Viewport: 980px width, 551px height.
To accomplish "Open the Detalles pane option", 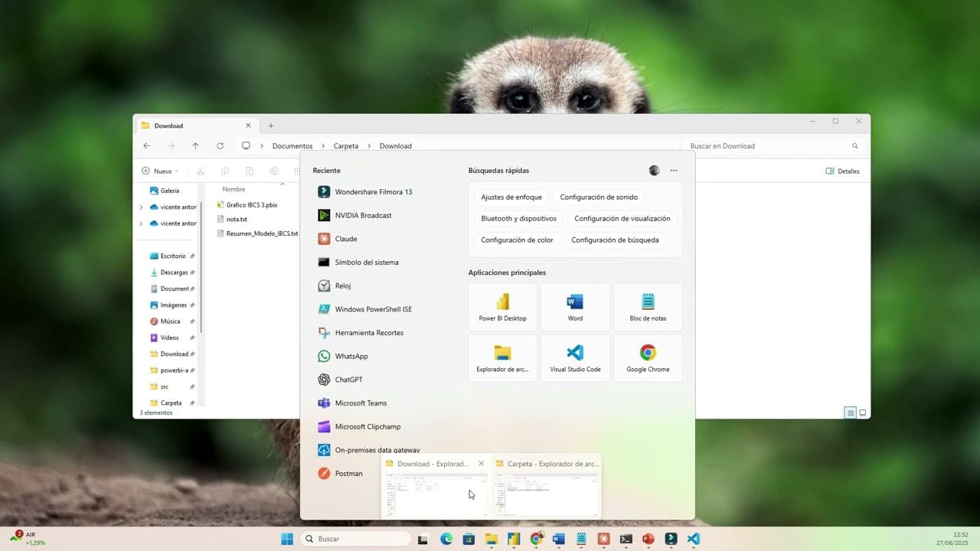I will (x=842, y=171).
